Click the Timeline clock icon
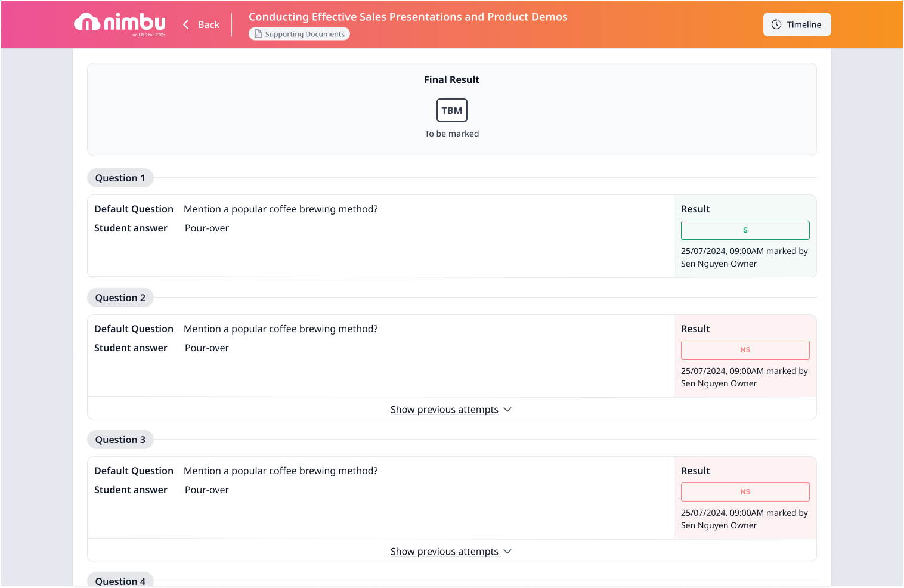 coord(776,24)
